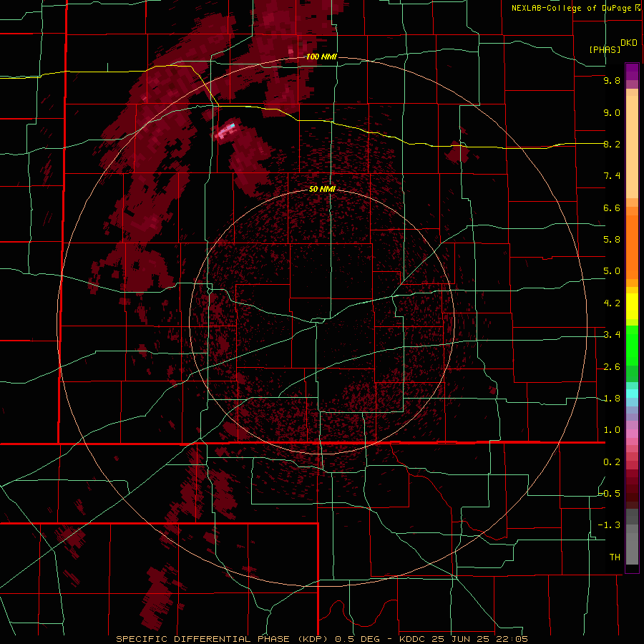Click the 50 NMI range ring label

coord(322,189)
